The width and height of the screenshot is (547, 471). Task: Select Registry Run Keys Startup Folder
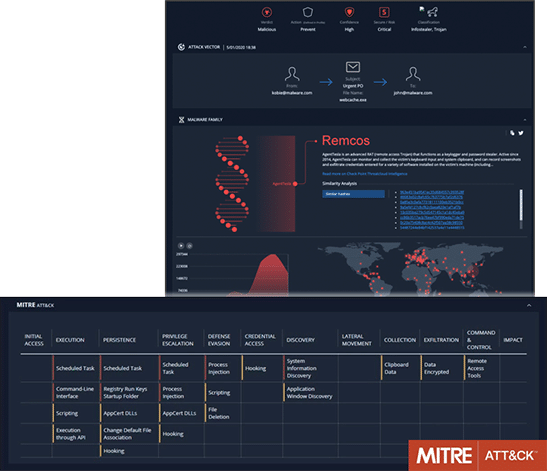125,392
